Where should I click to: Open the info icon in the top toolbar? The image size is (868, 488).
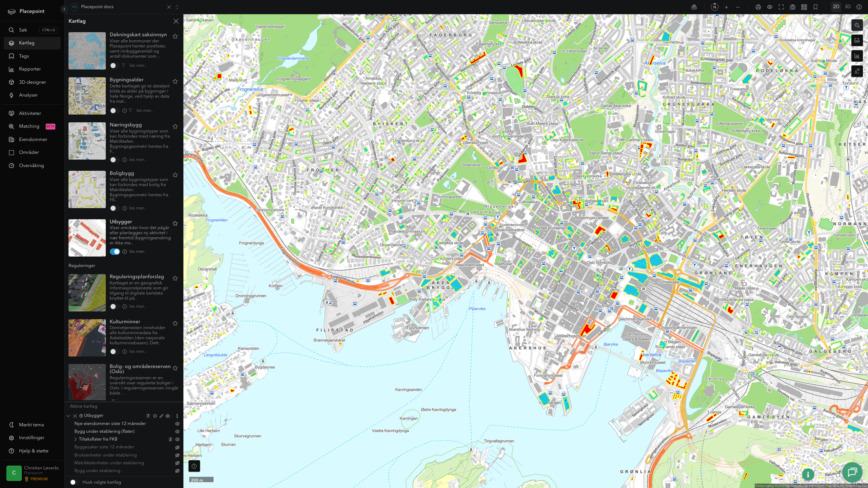pos(859,7)
